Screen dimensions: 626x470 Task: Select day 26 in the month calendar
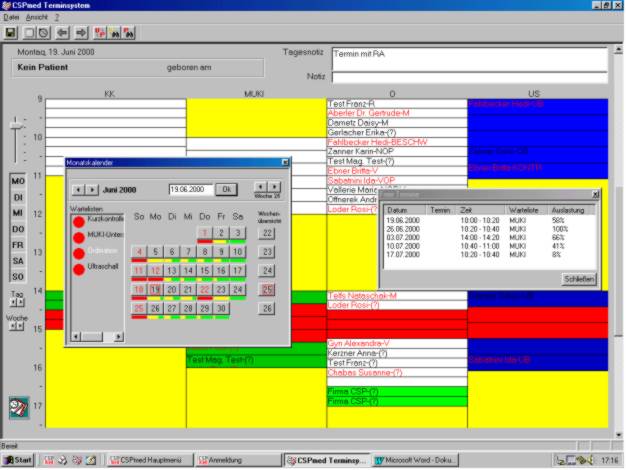coord(155,308)
